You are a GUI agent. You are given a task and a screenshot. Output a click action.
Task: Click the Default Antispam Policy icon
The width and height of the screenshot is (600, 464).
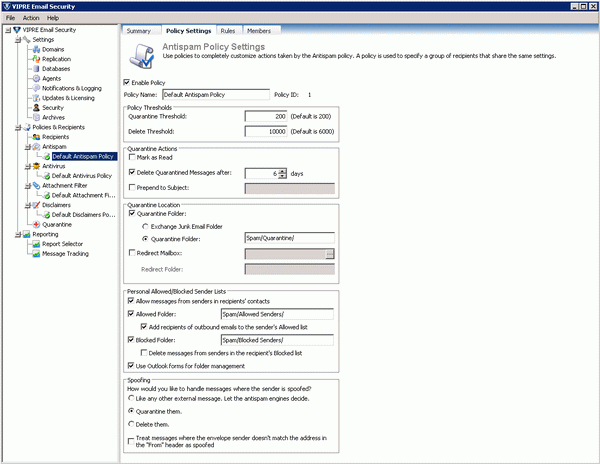[x=46, y=156]
